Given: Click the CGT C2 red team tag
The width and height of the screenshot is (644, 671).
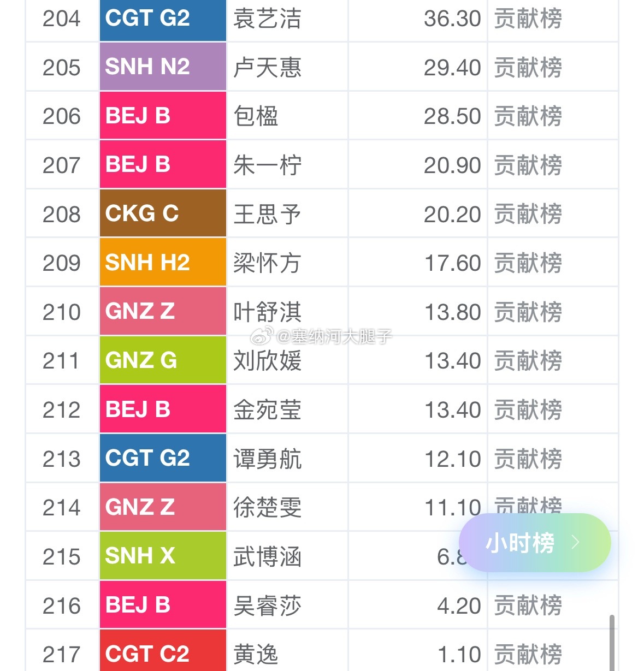Looking at the screenshot, I should point(163,652).
